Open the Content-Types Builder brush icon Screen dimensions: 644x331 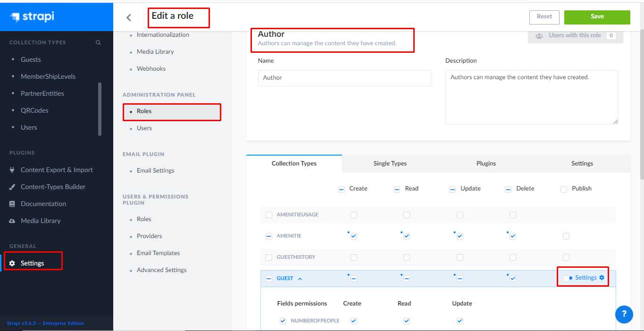point(12,187)
